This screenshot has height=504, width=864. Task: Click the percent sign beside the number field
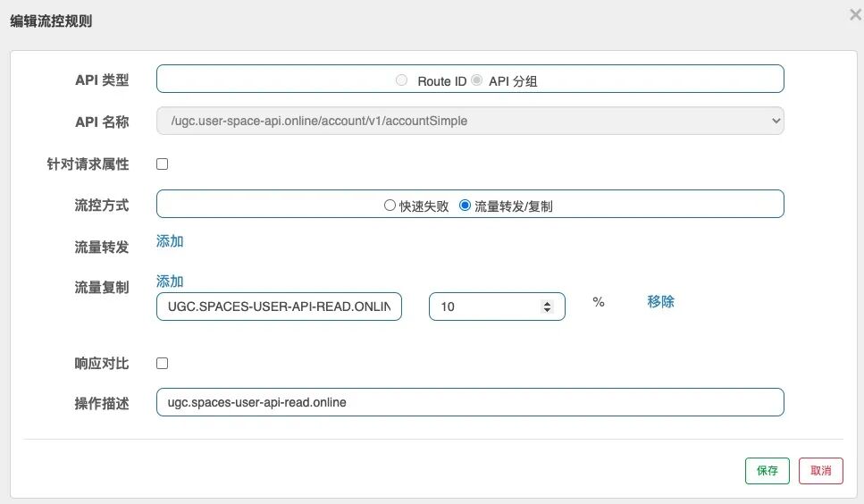click(x=599, y=302)
